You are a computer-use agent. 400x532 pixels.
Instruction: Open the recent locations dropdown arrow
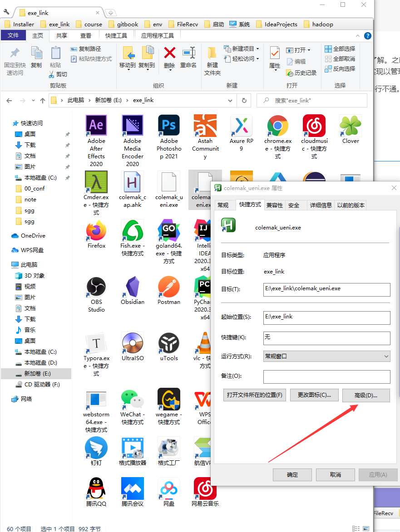click(33, 100)
